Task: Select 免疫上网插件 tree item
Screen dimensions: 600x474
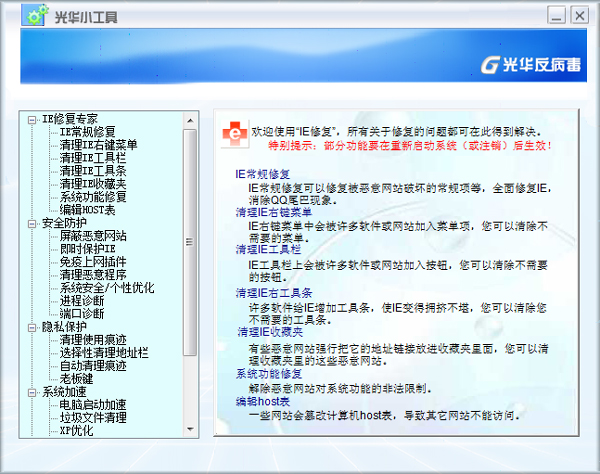Action: click(93, 262)
